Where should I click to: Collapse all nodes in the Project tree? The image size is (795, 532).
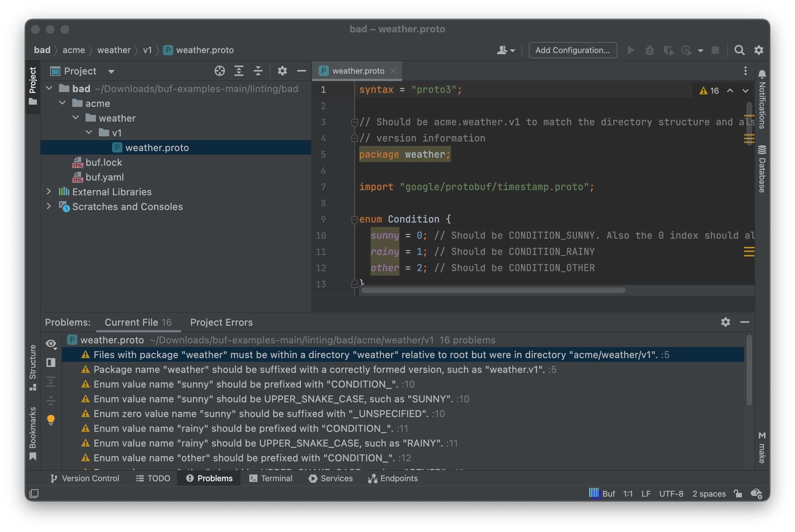click(258, 71)
